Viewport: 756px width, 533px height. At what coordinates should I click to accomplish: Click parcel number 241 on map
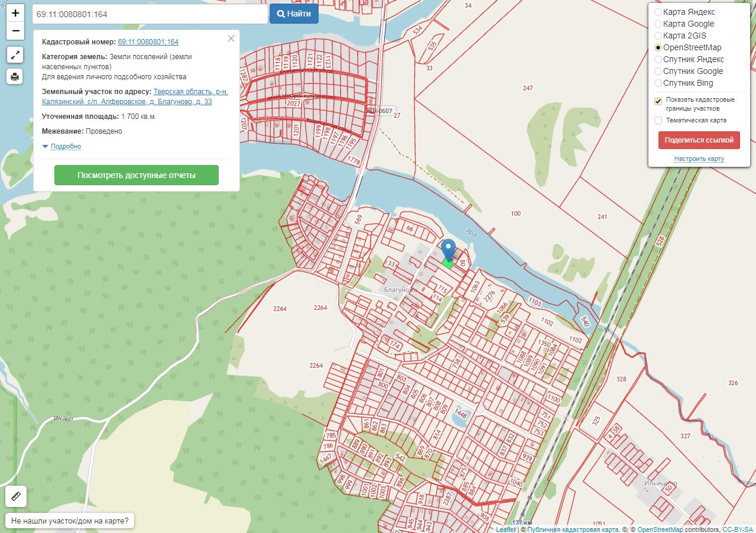coord(602,217)
